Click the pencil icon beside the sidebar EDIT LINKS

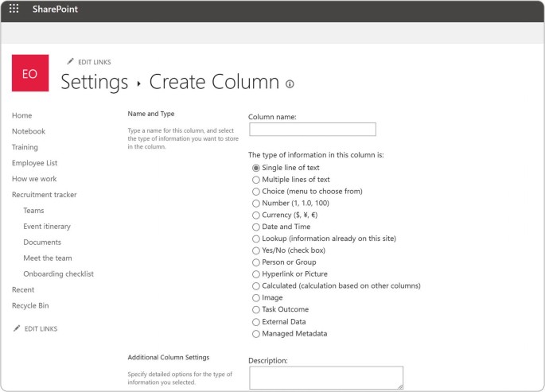[x=17, y=328]
